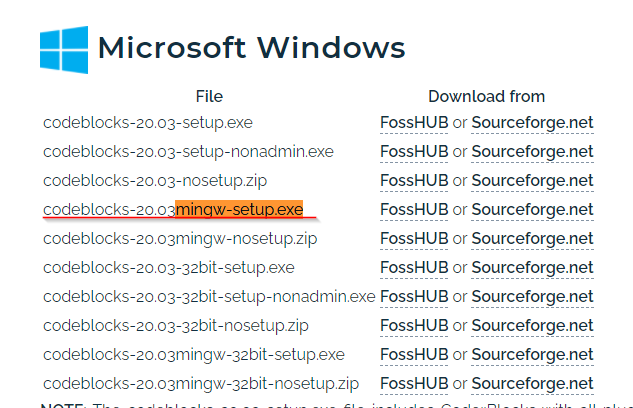Download 32bit-nosetup.zip from Sourceforge.net

[x=532, y=326]
